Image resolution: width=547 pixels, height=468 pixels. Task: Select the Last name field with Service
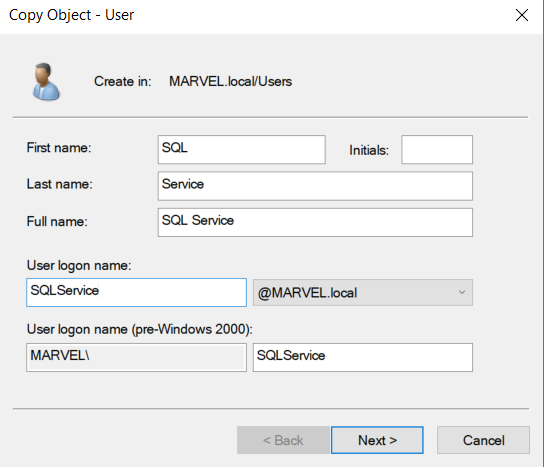[x=315, y=186]
